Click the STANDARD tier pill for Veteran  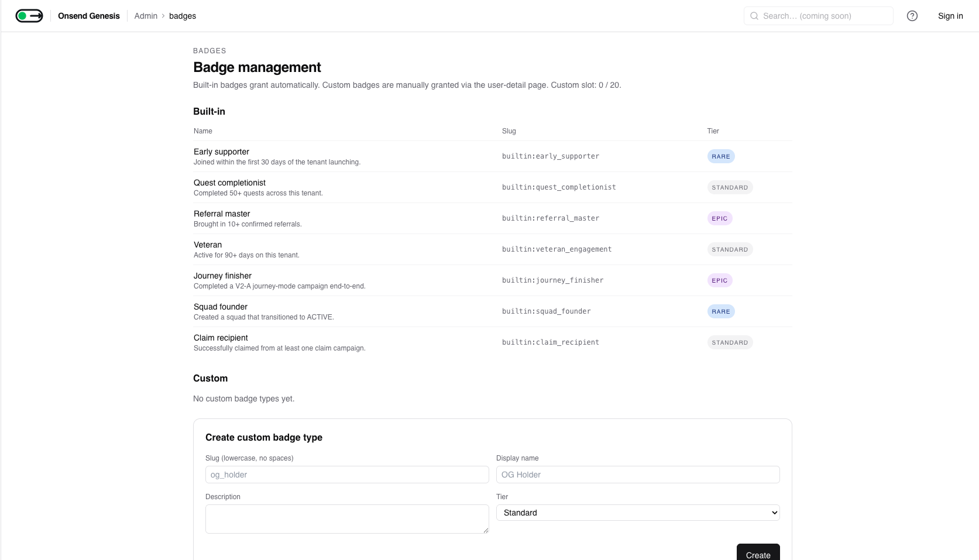tap(730, 249)
